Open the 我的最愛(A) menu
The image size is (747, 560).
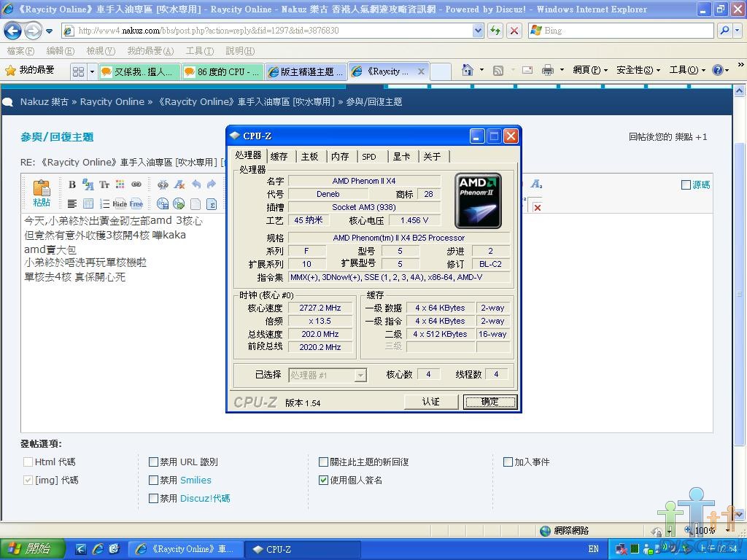point(150,51)
